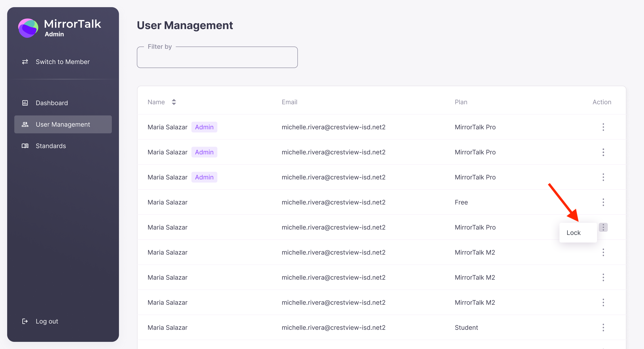Click the MirrorTalk logo icon
This screenshot has height=349, width=644.
28,28
